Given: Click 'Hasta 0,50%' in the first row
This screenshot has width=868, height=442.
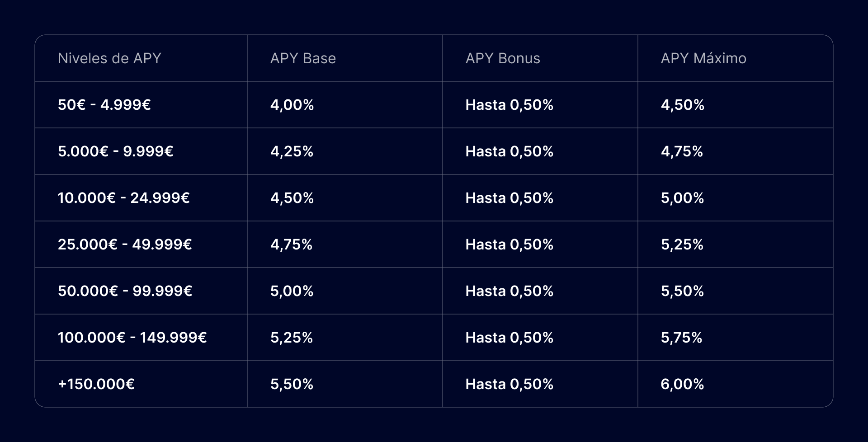Looking at the screenshot, I should [509, 105].
